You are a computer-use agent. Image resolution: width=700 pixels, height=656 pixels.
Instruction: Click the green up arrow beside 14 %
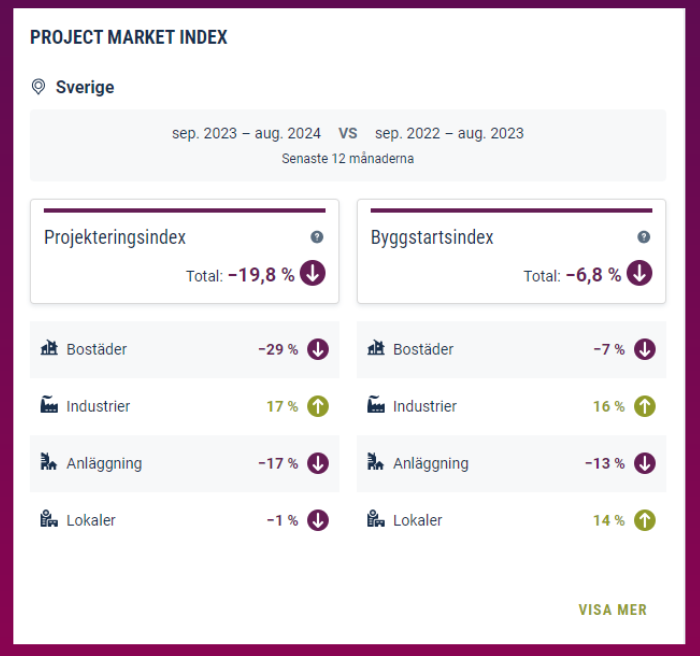(645, 520)
